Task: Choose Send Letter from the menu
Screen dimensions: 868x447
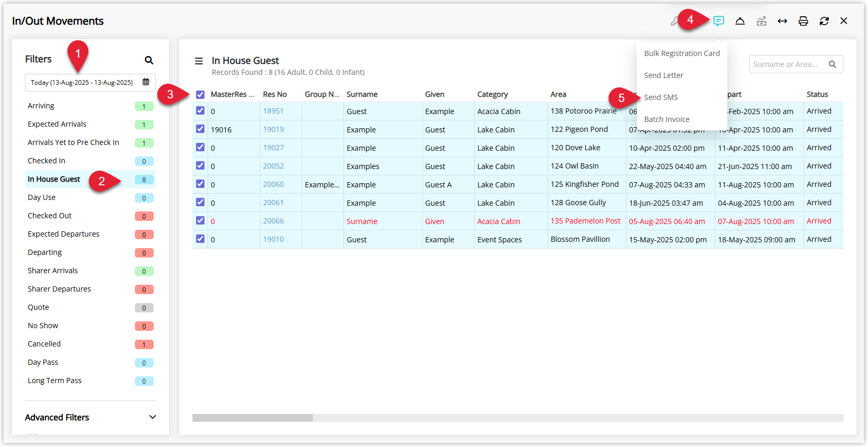Action: [x=664, y=75]
